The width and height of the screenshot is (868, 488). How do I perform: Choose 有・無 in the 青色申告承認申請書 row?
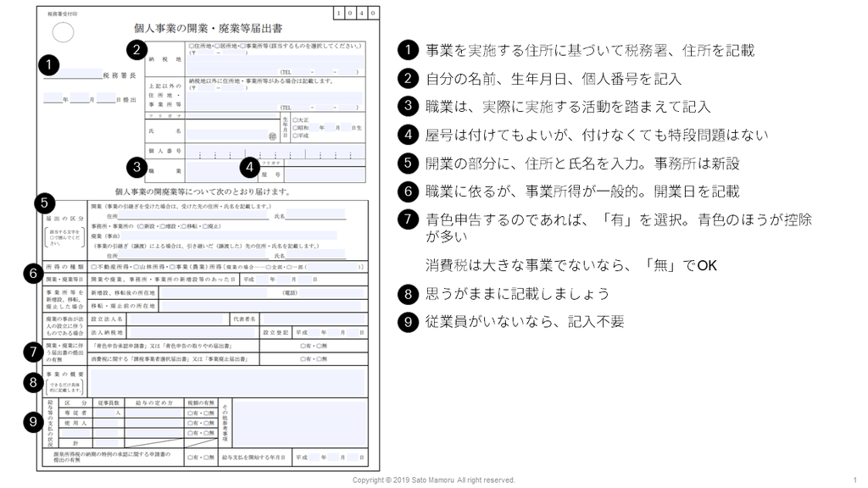click(x=314, y=346)
